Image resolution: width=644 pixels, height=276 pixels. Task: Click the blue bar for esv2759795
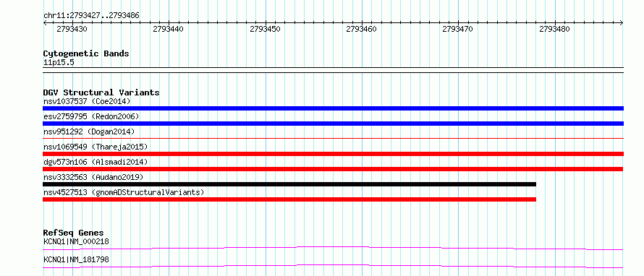point(333,124)
